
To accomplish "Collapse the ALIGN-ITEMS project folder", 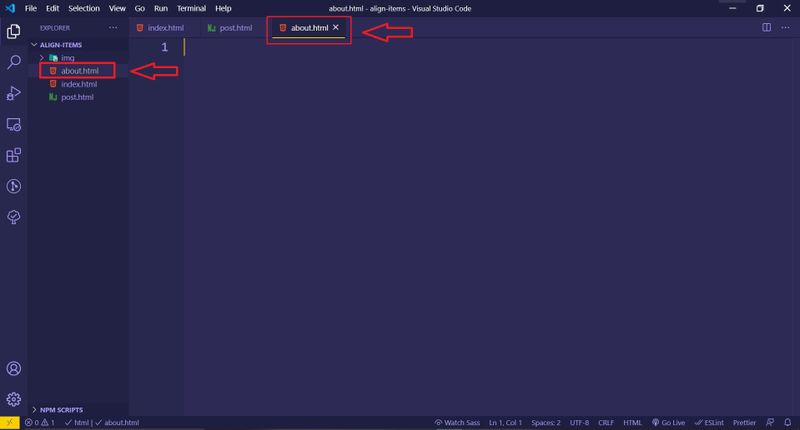I will point(60,45).
